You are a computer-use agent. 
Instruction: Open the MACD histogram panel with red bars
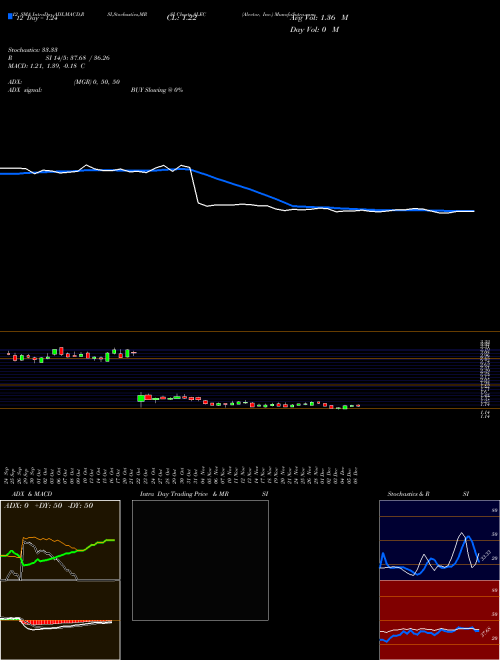(x=60, y=620)
